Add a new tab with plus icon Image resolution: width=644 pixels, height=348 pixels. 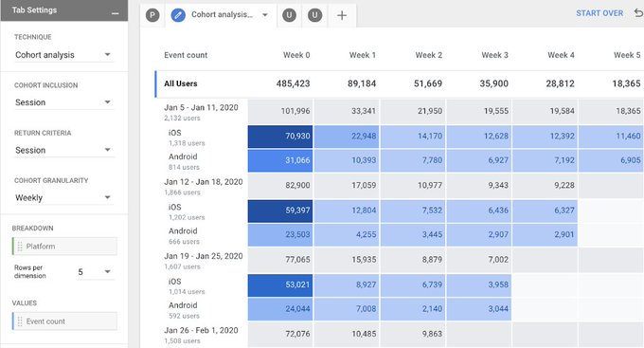[342, 15]
